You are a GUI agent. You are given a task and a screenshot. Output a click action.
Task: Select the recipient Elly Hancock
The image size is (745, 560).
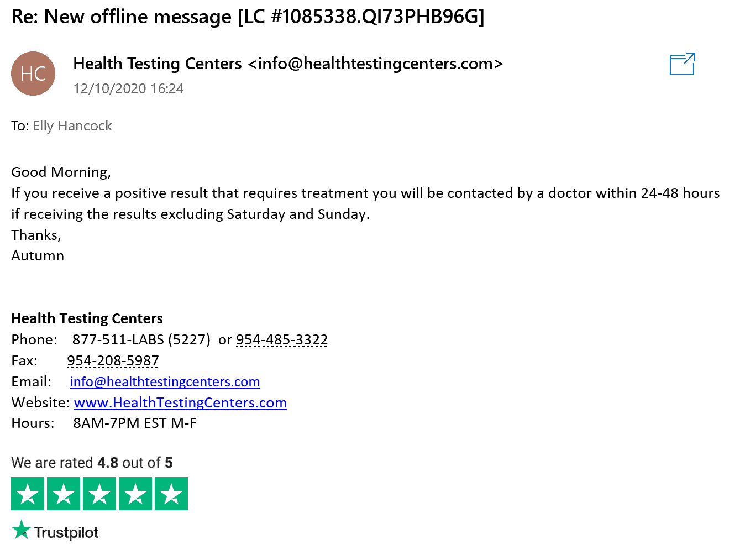click(x=72, y=126)
